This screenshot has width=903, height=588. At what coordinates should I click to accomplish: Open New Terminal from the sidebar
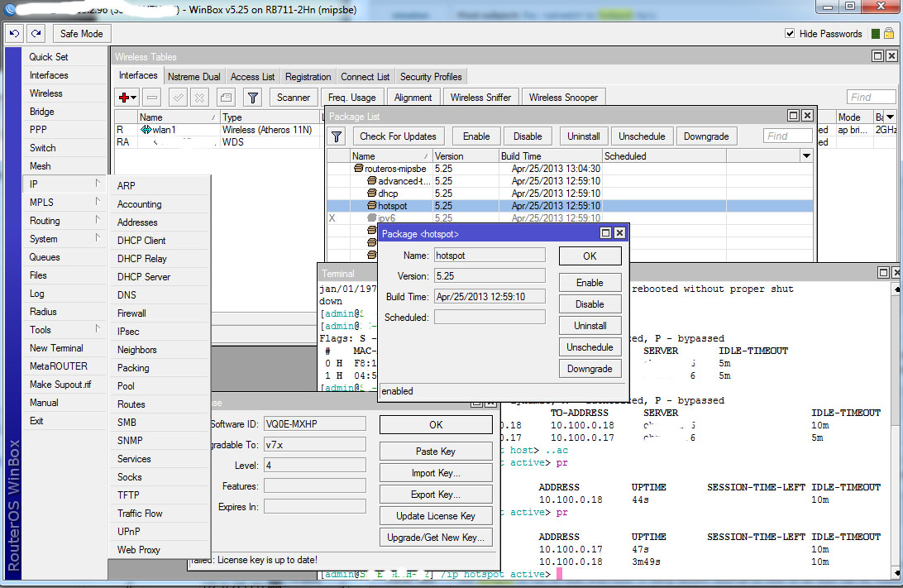56,348
